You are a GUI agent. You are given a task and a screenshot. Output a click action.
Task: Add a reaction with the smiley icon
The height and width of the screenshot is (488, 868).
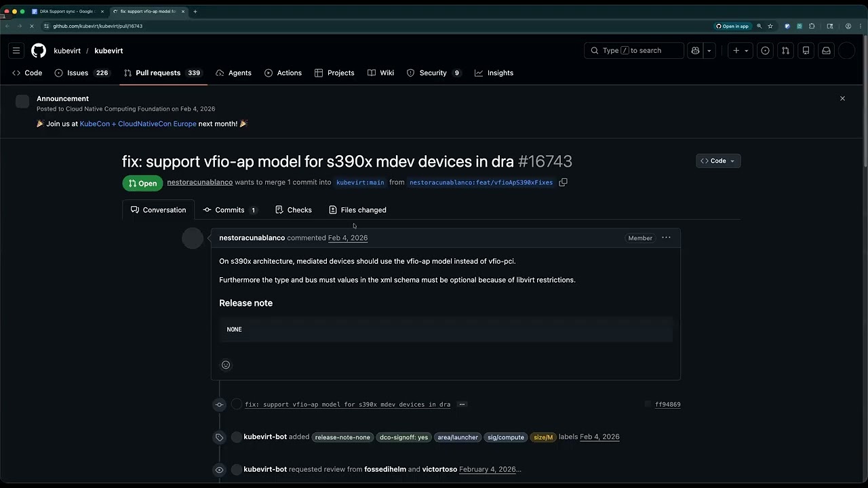[226, 365]
